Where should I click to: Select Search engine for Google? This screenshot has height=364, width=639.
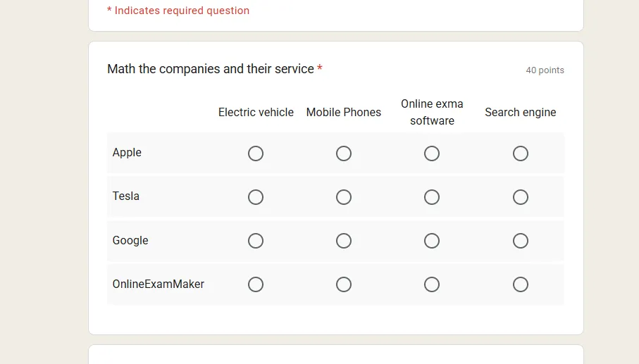tap(521, 241)
